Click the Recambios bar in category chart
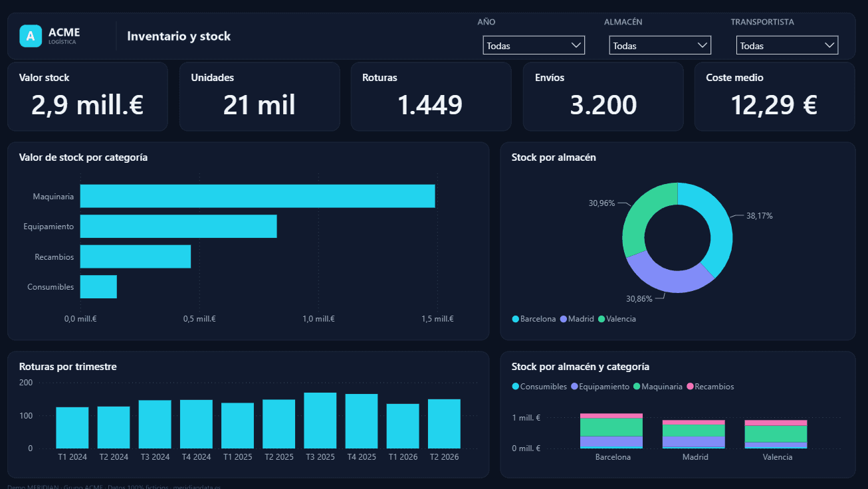Viewport: 868px width, 489px height. 136,256
